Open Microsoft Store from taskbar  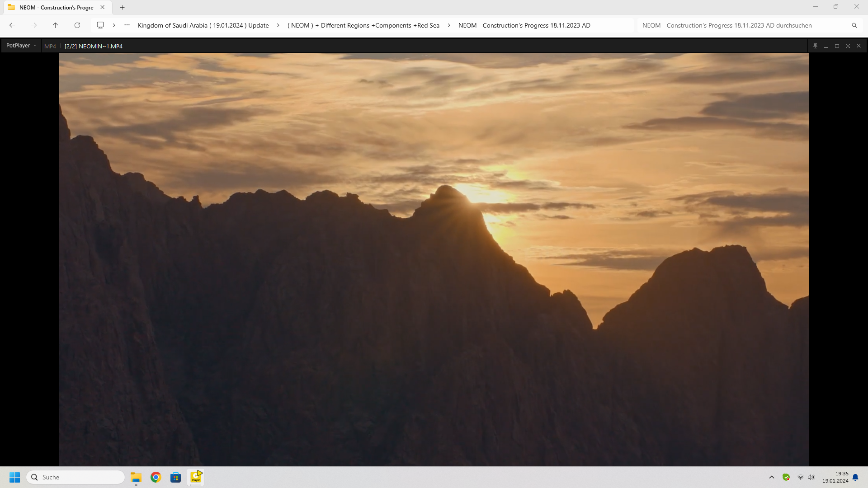point(176,477)
